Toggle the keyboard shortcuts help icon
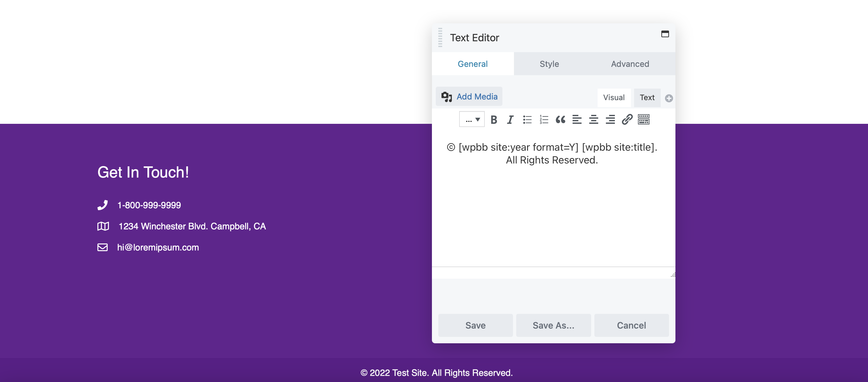Viewport: 868px width, 382px height. pos(644,119)
